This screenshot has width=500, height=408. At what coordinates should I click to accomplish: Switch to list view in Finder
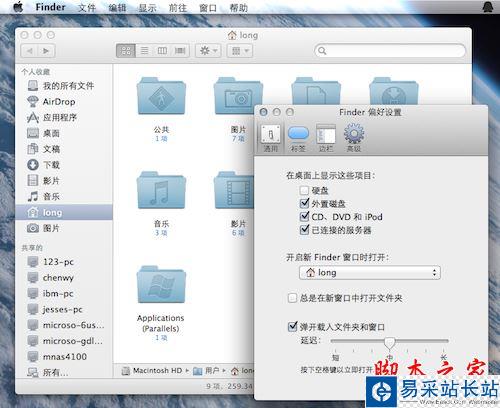[144, 51]
